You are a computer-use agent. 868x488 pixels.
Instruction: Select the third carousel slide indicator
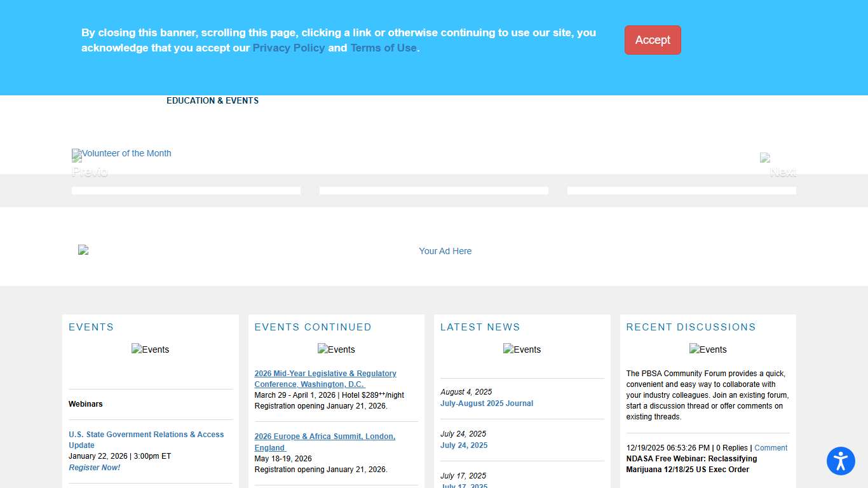coord(681,190)
